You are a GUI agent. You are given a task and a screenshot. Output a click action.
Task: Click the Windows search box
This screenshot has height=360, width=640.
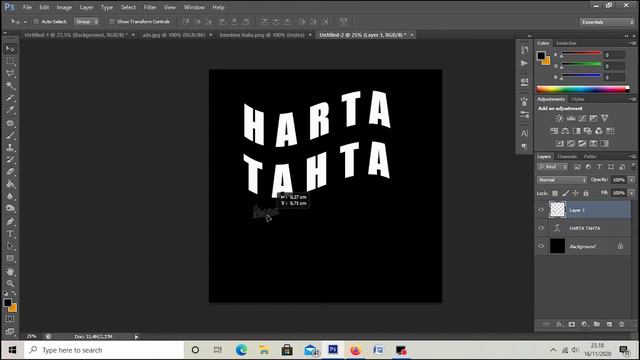104,350
